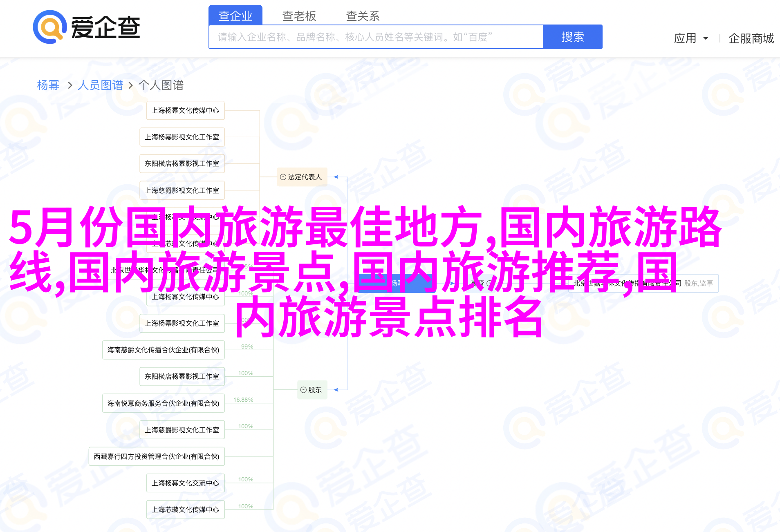
Task: Click the 搜索 button
Action: point(573,37)
